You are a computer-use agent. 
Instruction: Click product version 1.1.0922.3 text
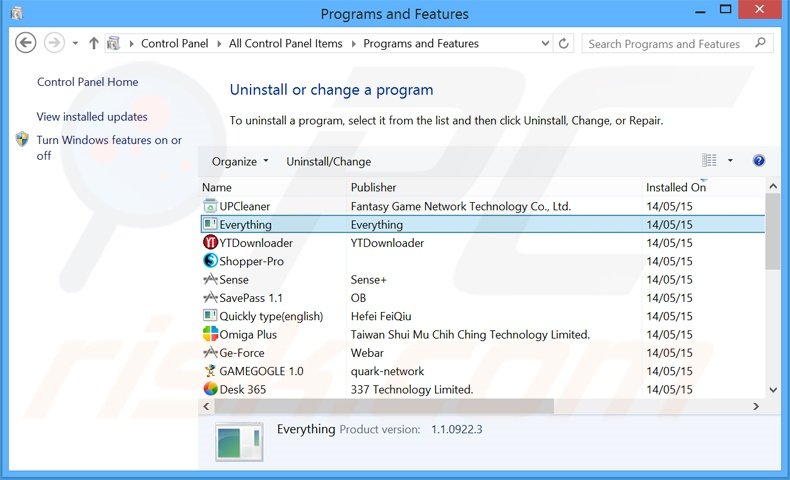tap(456, 429)
